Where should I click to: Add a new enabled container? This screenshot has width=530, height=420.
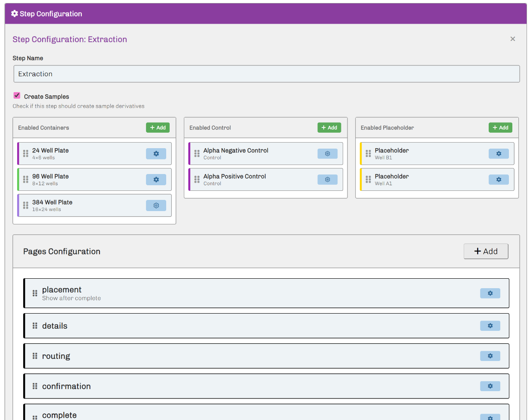click(x=158, y=128)
